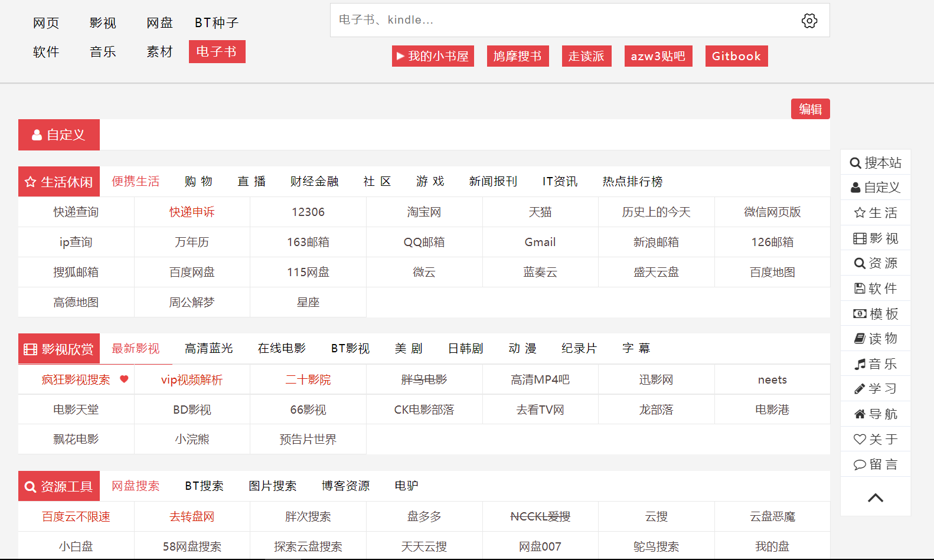Choose Gitbook search engine button
The height and width of the screenshot is (560, 934).
736,56
